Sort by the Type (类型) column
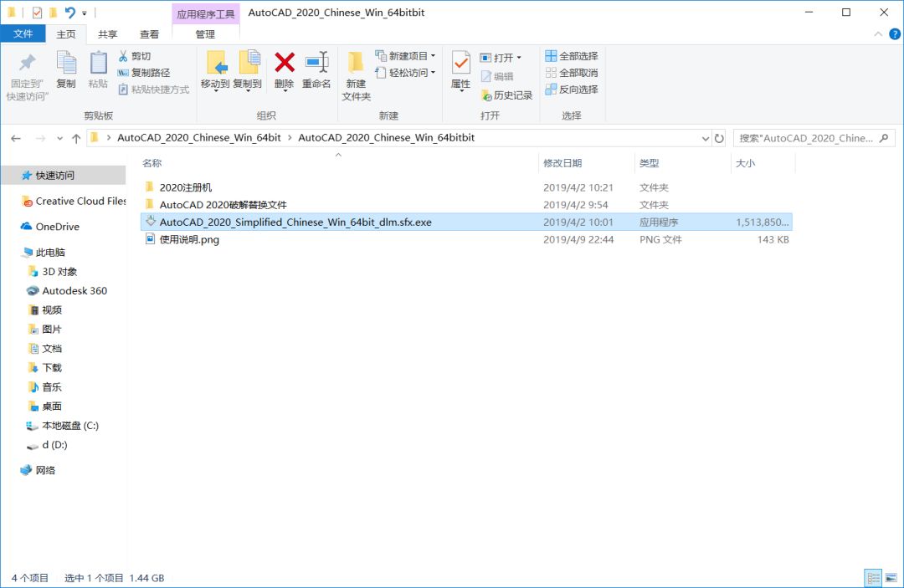Screen dimensions: 904x588 [650, 163]
